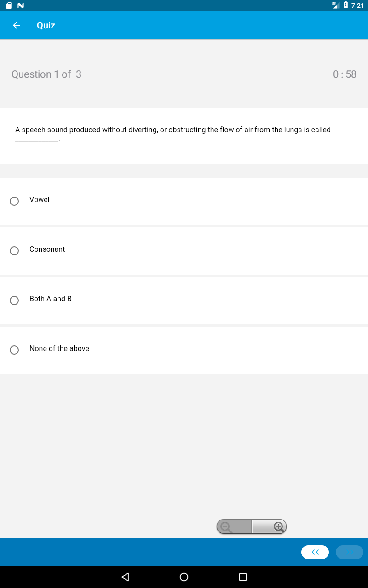This screenshot has height=588, width=368.
Task: Tap the Android home circle button
Action: click(184, 577)
